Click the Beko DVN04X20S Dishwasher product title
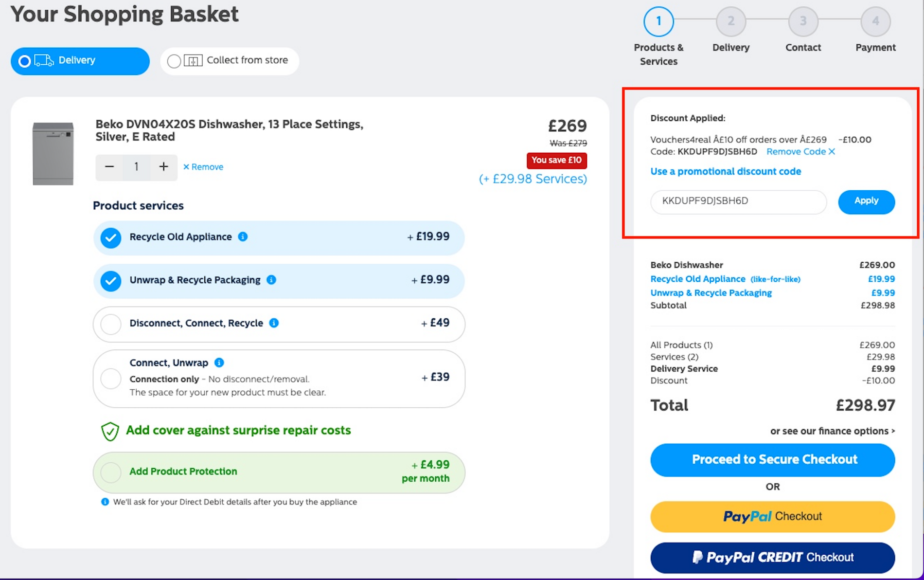 229,130
